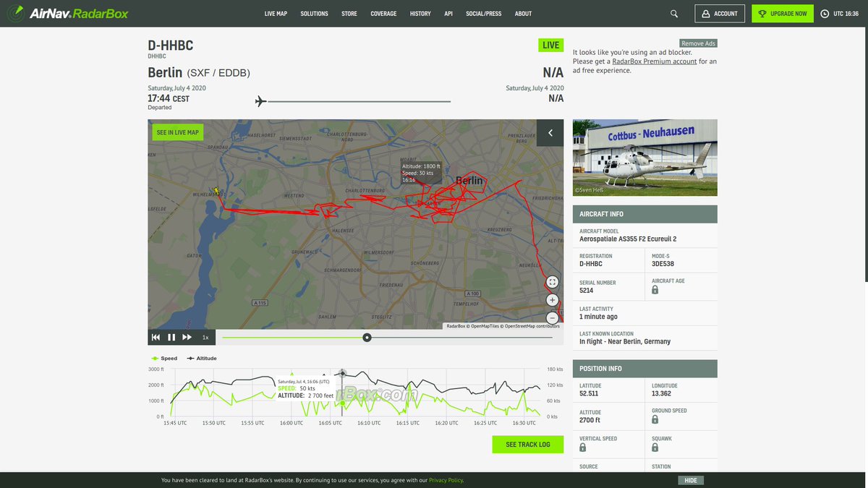Click the Aerospatiale AS355 F2 Ecureuil 2 model text
Image resolution: width=868 pixels, height=488 pixels.
[628, 239]
